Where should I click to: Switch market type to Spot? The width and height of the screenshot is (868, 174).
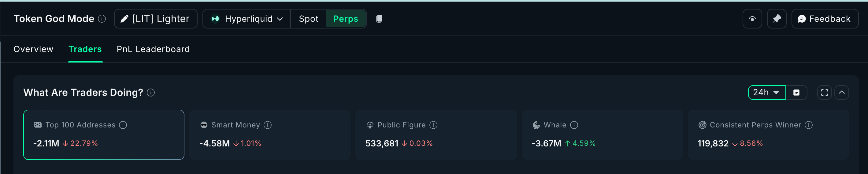(308, 19)
